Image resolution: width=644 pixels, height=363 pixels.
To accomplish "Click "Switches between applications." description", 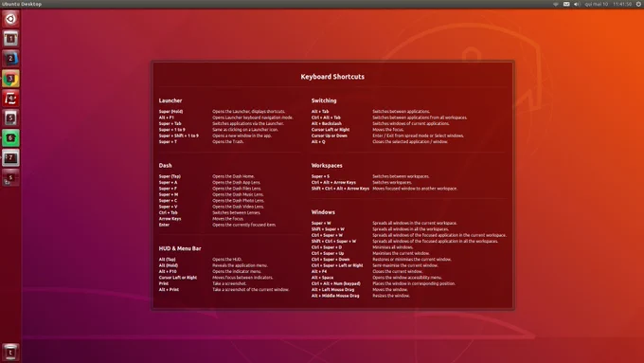I will (x=401, y=112).
